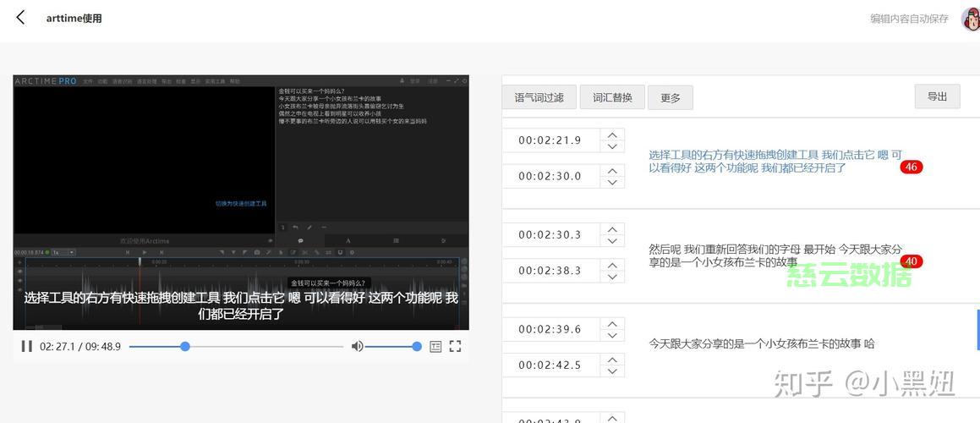Expand the 更多 options
The height and width of the screenshot is (423, 980).
(670, 98)
